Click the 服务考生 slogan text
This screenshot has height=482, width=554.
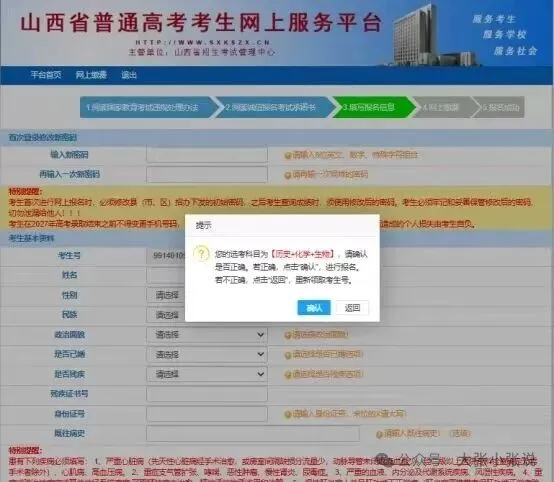[494, 19]
